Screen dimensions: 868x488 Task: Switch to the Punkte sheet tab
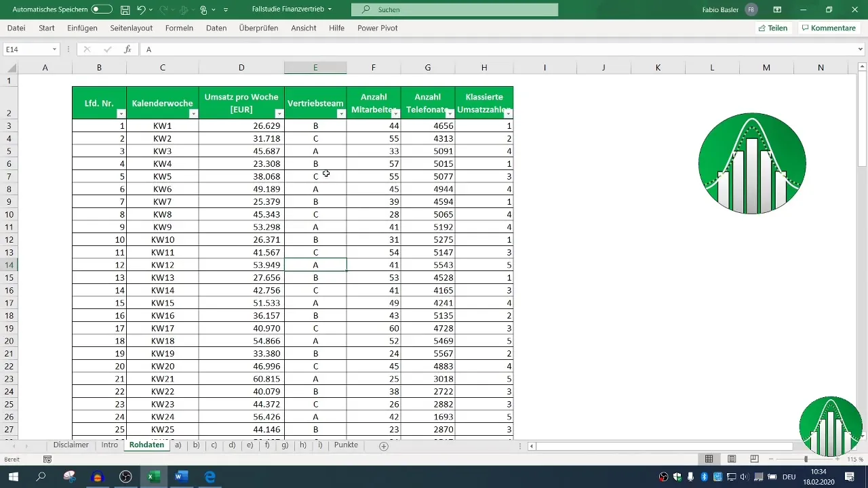tap(346, 445)
